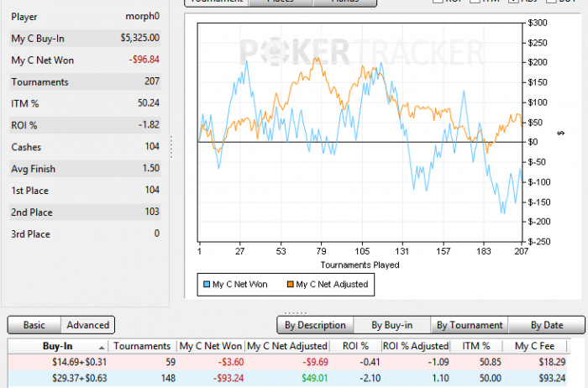Sort by My C Net Won column header

tap(210, 346)
